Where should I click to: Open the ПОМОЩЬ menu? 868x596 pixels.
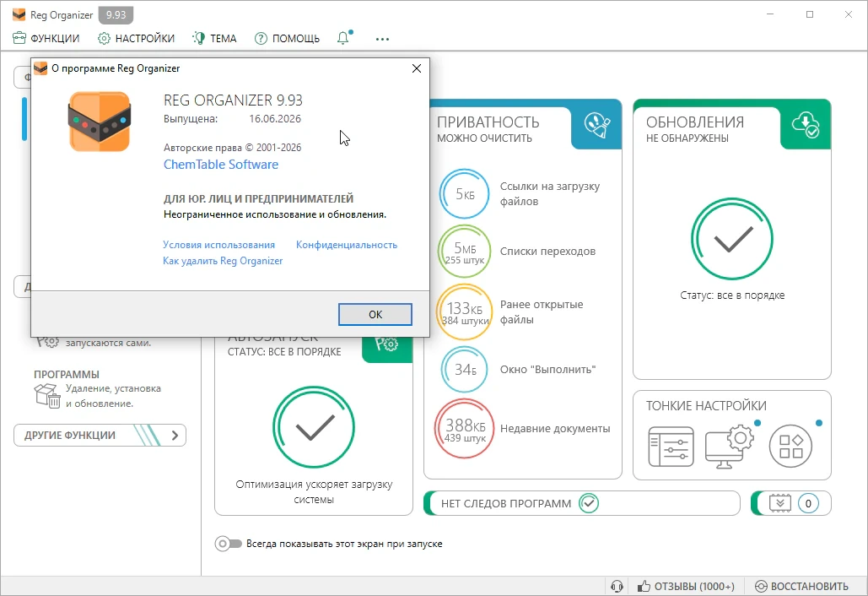tap(288, 38)
